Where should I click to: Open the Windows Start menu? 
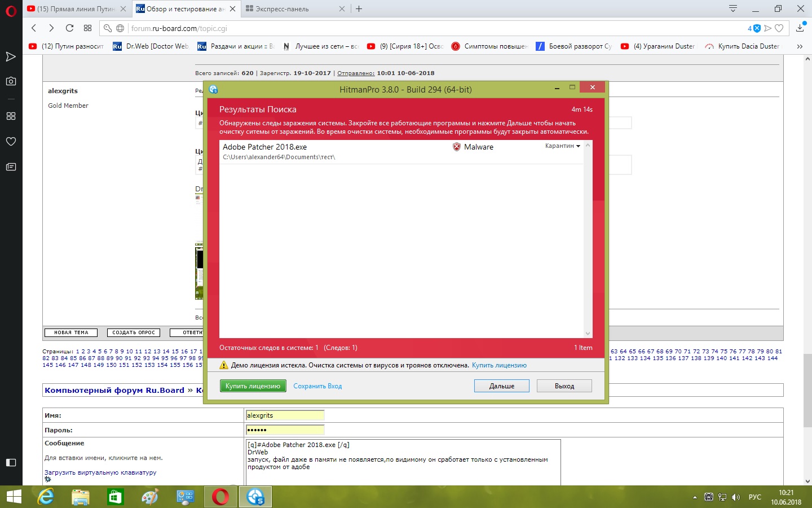click(x=14, y=497)
